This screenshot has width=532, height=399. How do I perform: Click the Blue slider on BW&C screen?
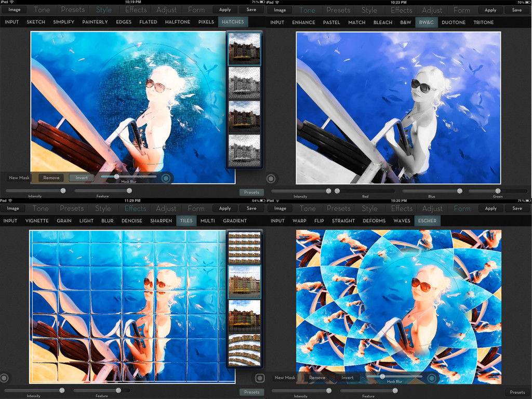click(432, 191)
